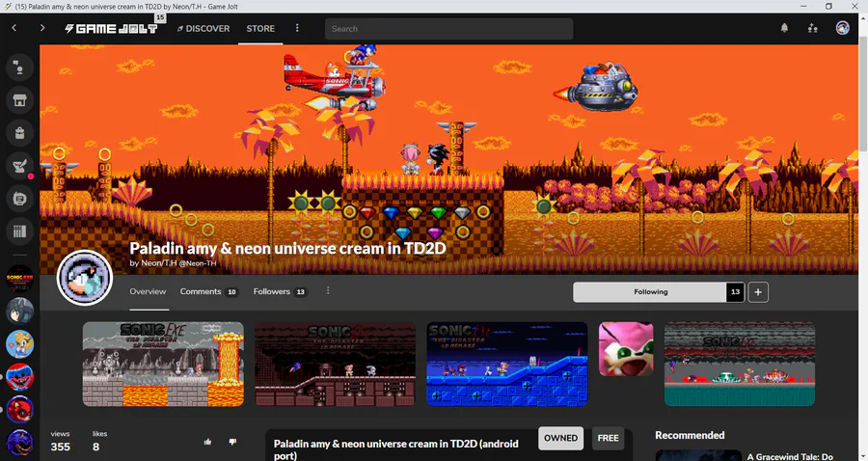868x461 pixels.
Task: Open the Tails character community in sidebar
Action: 19,343
